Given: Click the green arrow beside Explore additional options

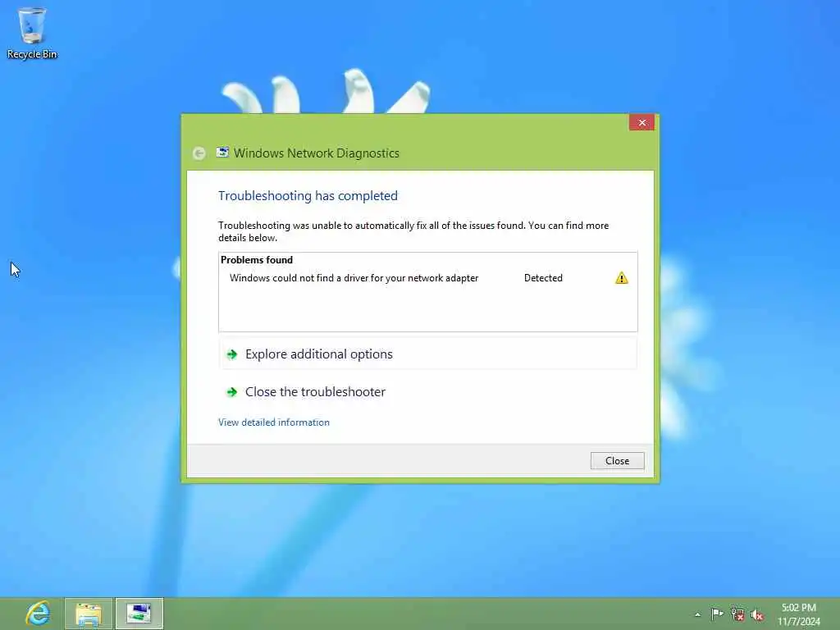Looking at the screenshot, I should pos(232,354).
